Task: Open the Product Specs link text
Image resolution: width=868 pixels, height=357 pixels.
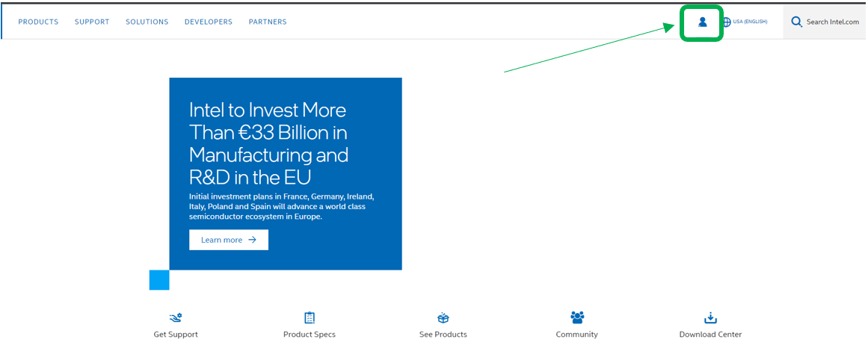Action: point(310,335)
